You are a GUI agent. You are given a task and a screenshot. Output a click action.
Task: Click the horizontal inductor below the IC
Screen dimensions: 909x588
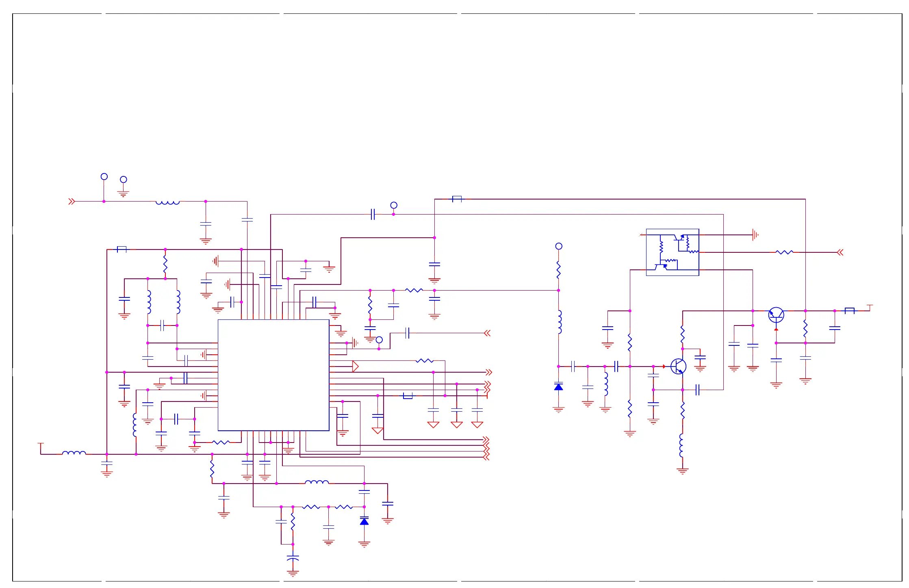[317, 483]
